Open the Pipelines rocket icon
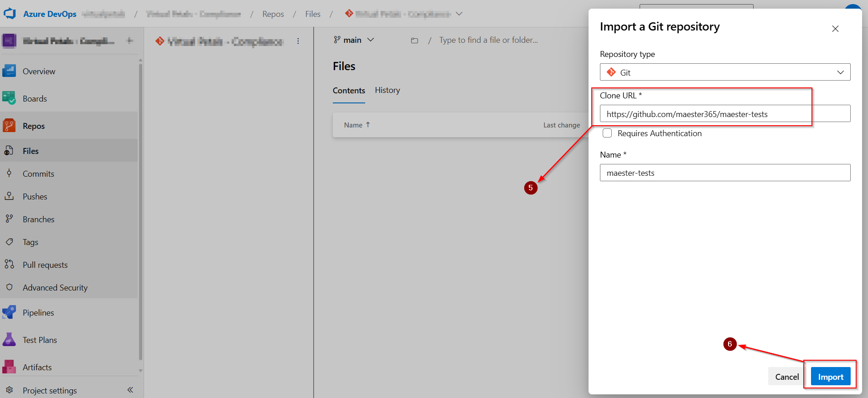The width and height of the screenshot is (868, 398). tap(9, 312)
